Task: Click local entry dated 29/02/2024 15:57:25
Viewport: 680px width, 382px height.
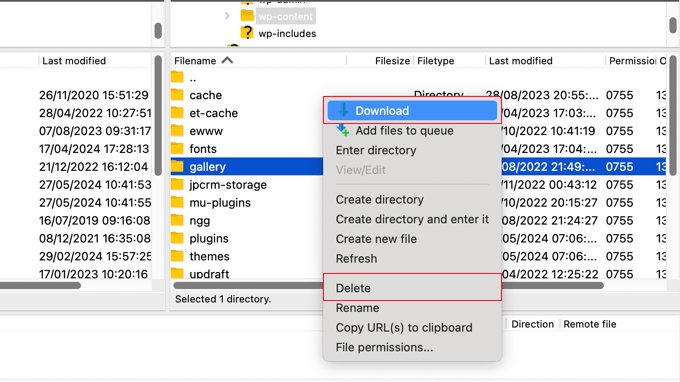Action: coord(95,256)
